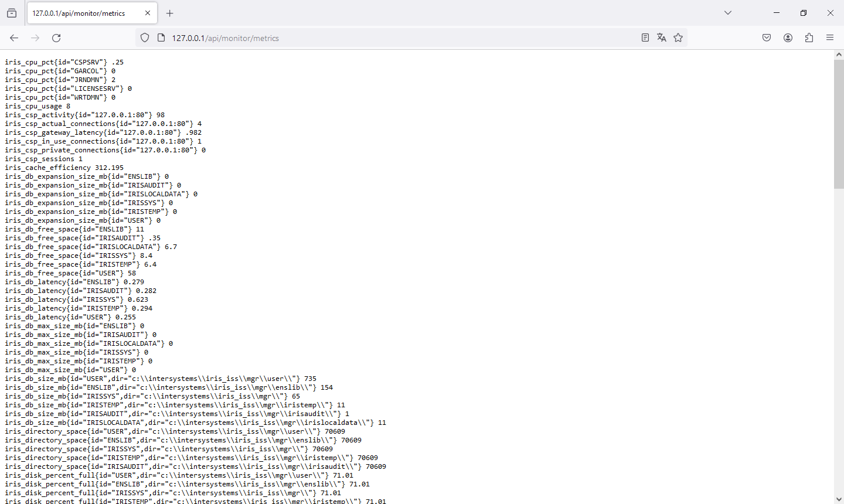Show tracking protection shield info
844x504 pixels.
click(145, 38)
